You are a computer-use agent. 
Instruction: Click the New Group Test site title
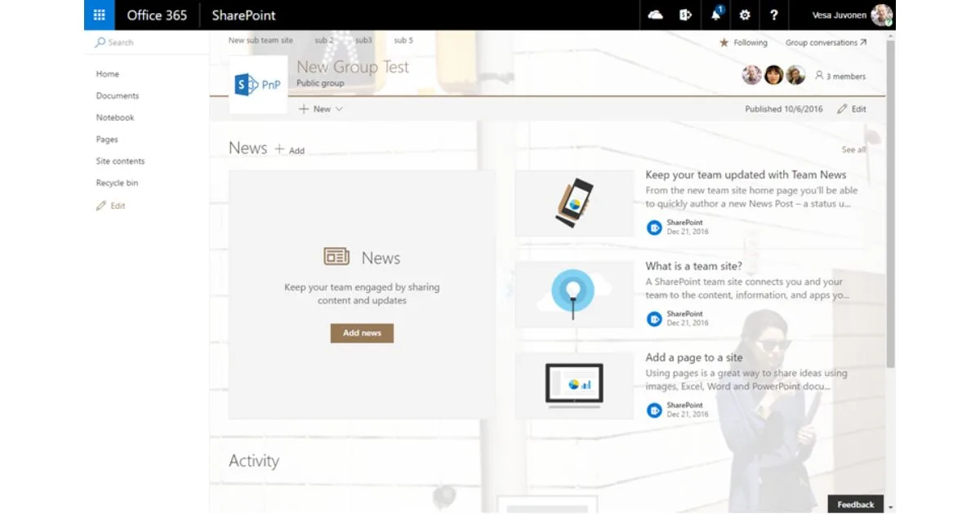click(x=353, y=67)
